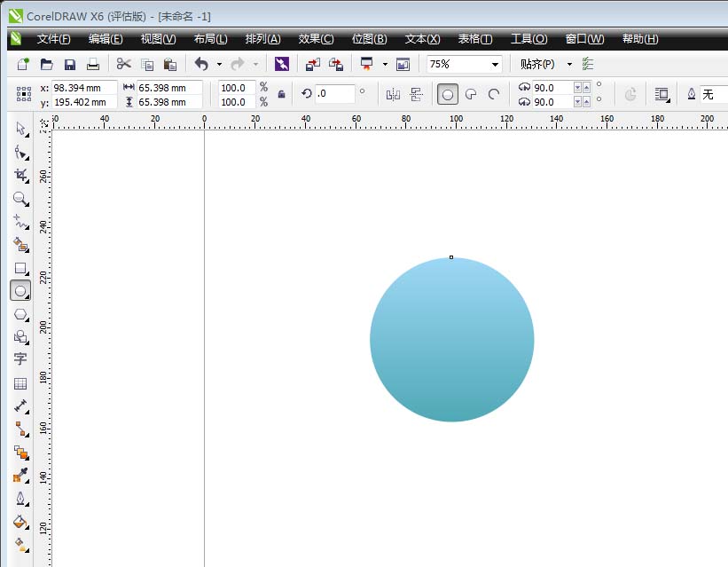Select the Zoom magnifier tool

tap(20, 199)
